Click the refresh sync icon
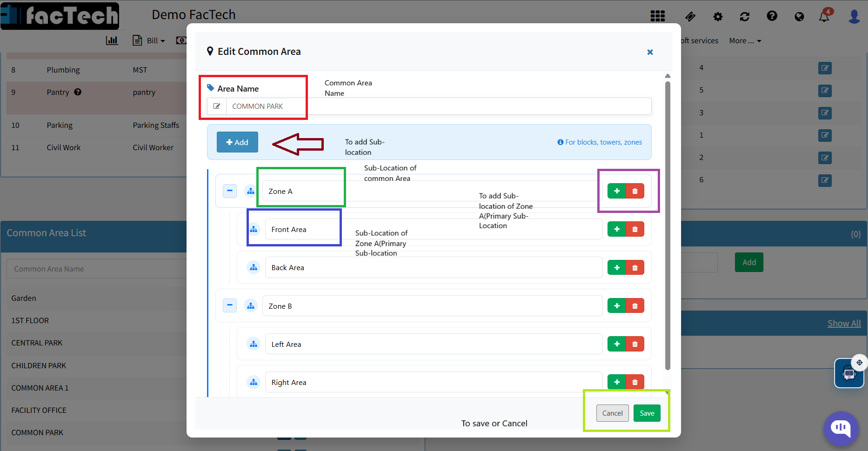Image resolution: width=868 pixels, height=451 pixels. point(744,17)
